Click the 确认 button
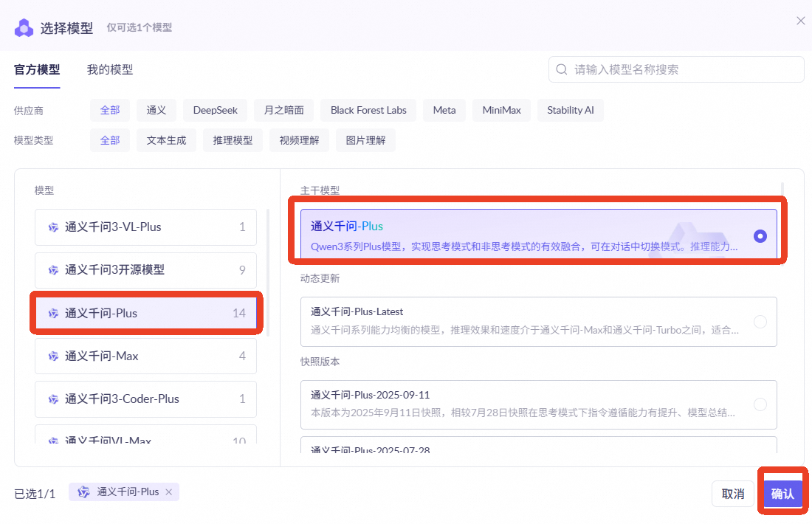This screenshot has height=524, width=812. 782,494
